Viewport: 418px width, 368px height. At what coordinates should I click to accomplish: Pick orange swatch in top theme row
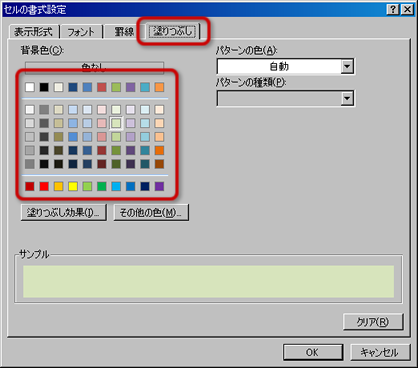click(x=159, y=87)
